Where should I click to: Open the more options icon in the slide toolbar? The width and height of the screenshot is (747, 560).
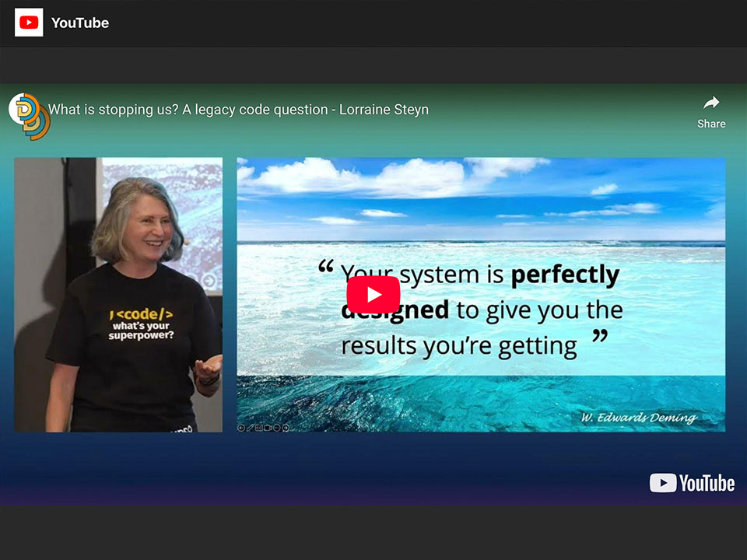[x=278, y=427]
